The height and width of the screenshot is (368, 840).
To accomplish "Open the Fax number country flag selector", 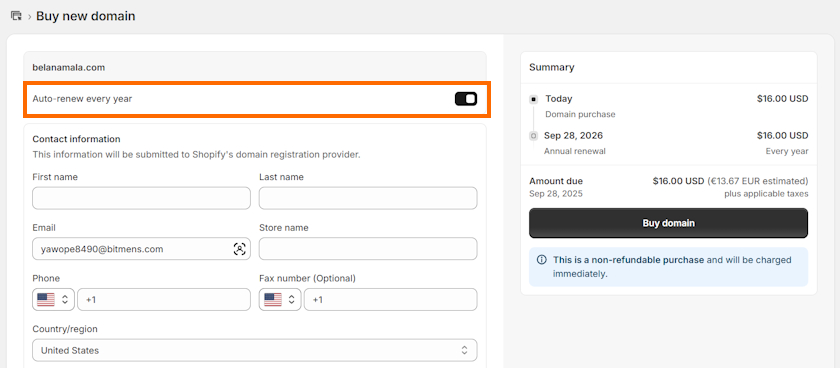I will (x=280, y=299).
